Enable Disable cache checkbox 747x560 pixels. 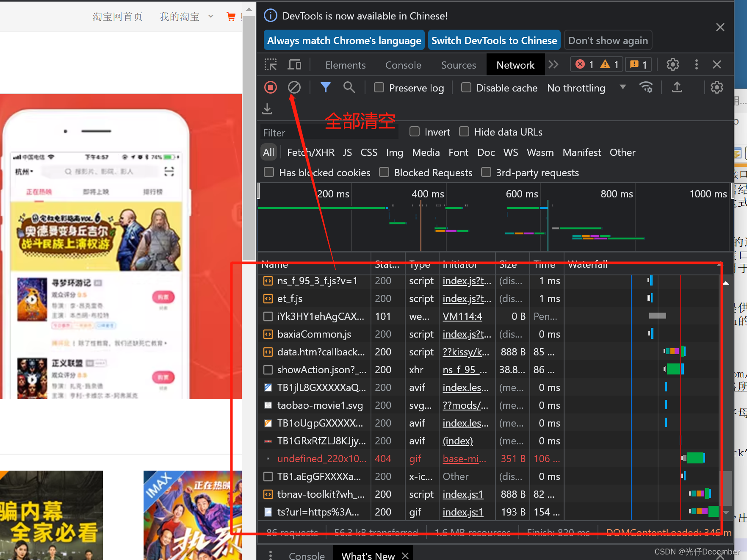466,87
